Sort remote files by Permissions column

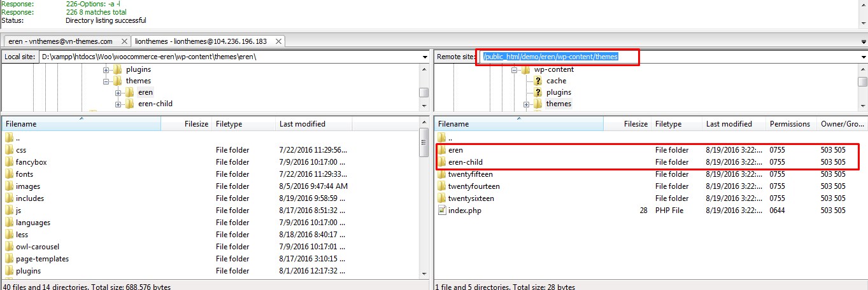791,124
